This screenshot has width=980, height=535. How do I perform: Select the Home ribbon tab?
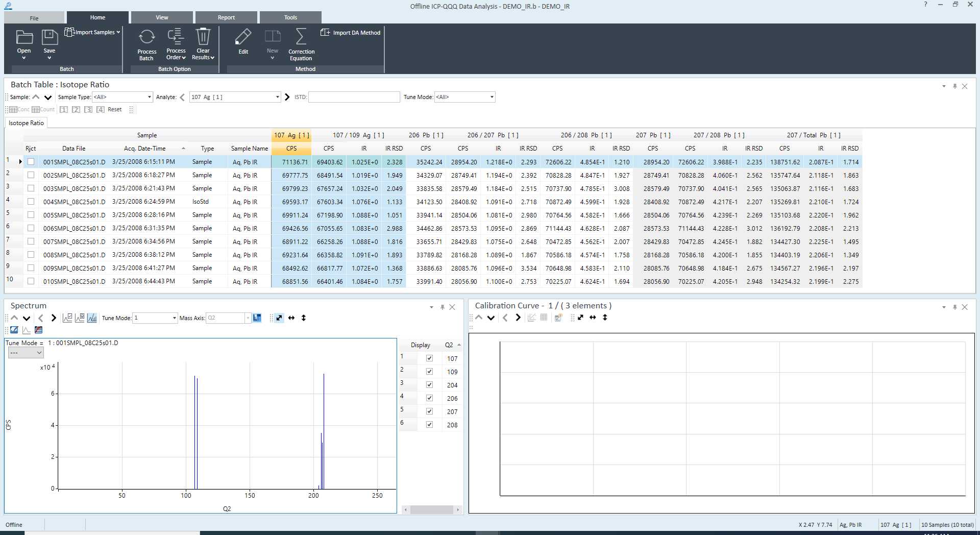[97, 17]
